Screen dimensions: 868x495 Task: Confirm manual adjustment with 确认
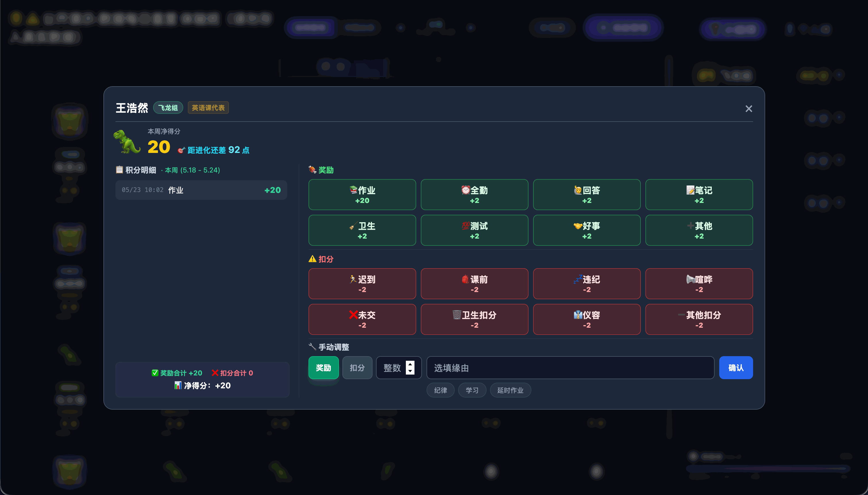[736, 367]
